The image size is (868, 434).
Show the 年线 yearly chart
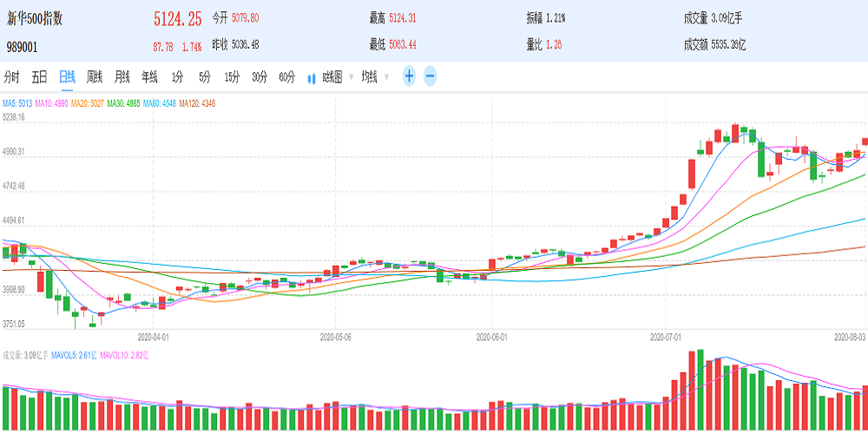click(x=150, y=76)
